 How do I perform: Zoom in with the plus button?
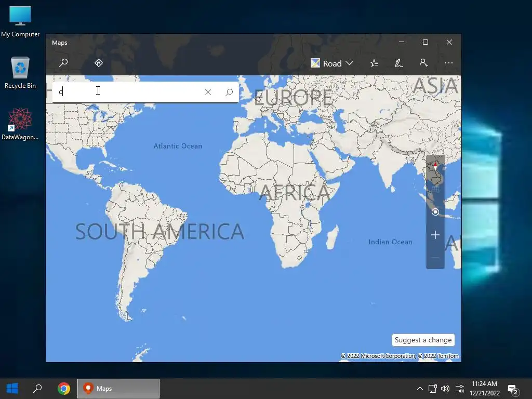point(435,235)
